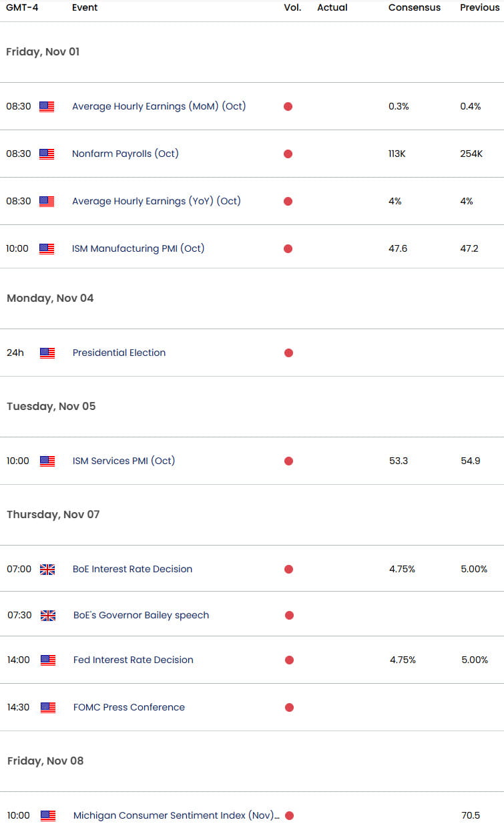Click the red volatility dot for ISM Services PMI

point(288,461)
